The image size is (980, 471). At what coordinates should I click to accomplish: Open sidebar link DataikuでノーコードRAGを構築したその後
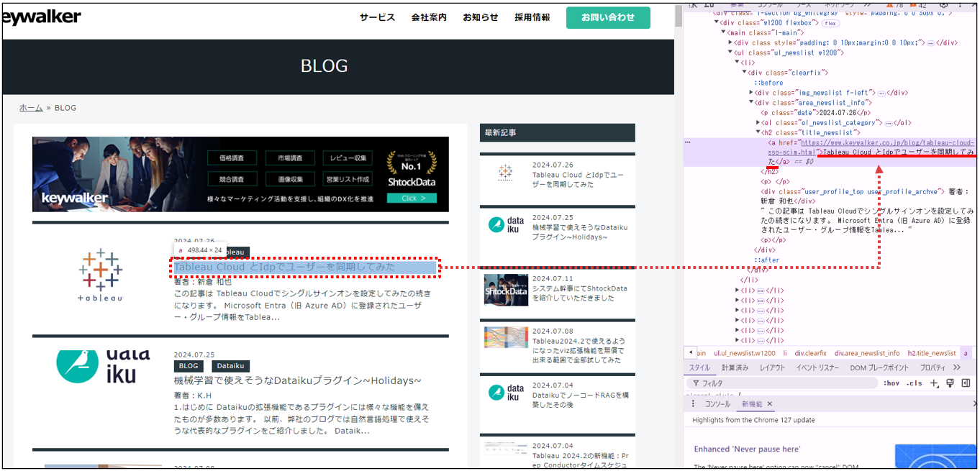(581, 400)
